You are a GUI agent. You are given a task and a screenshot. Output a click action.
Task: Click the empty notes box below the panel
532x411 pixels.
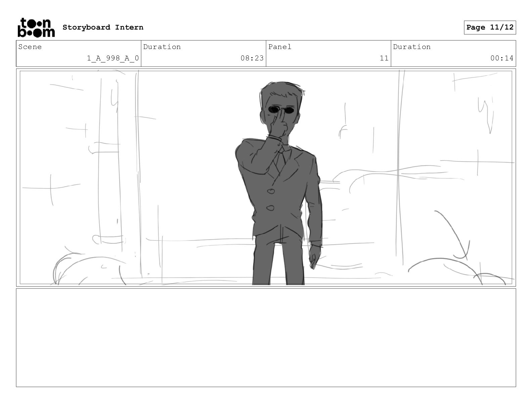[x=266, y=338]
